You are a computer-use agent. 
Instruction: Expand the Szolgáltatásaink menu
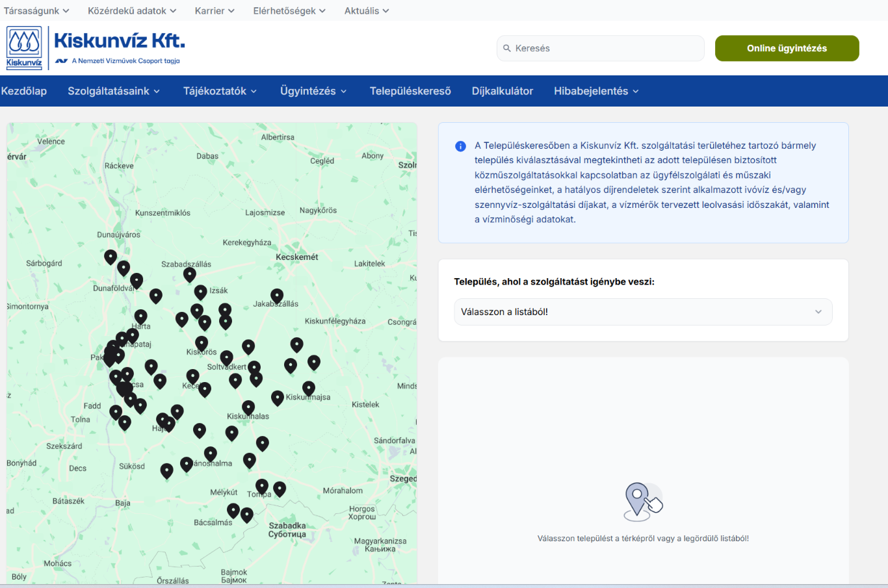pyautogui.click(x=114, y=91)
